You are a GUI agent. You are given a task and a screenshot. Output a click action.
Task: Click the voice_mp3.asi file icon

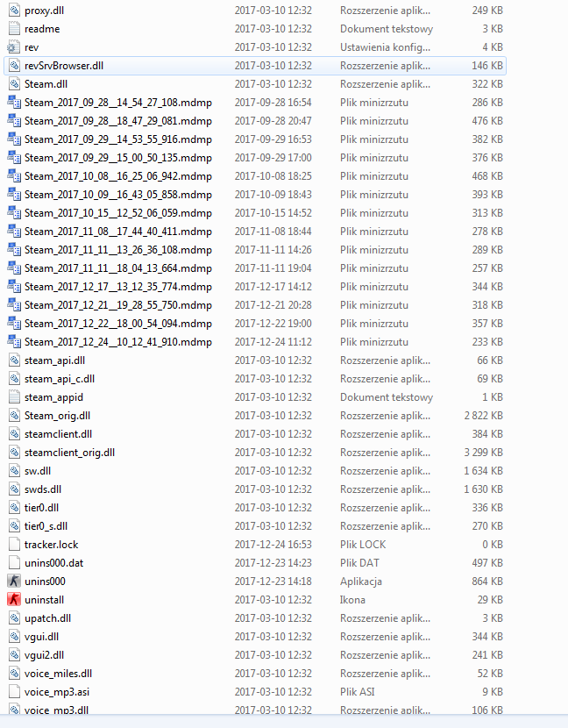click(x=14, y=692)
